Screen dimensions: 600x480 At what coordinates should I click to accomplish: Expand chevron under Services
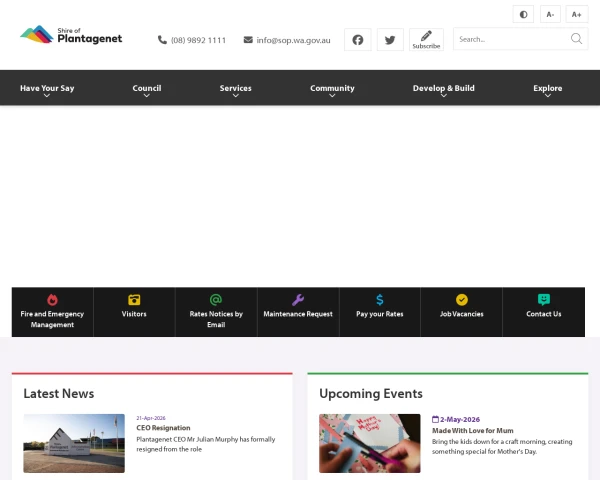tap(236, 96)
